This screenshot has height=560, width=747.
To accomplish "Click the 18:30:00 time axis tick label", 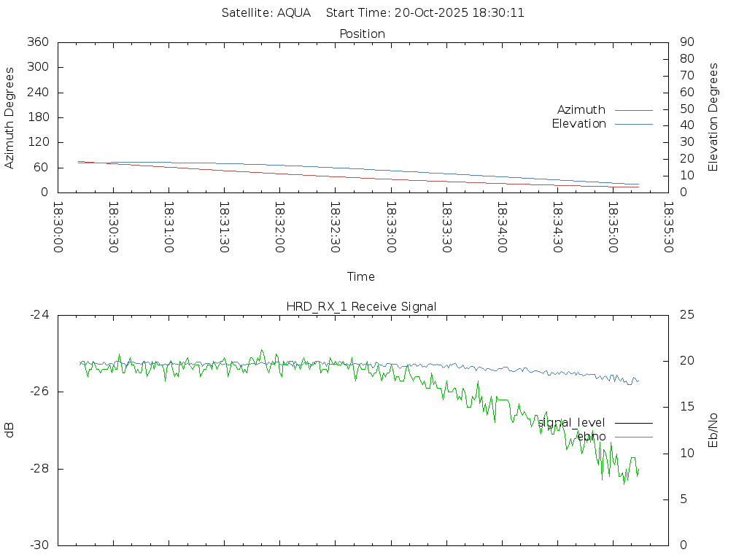I will [58, 227].
